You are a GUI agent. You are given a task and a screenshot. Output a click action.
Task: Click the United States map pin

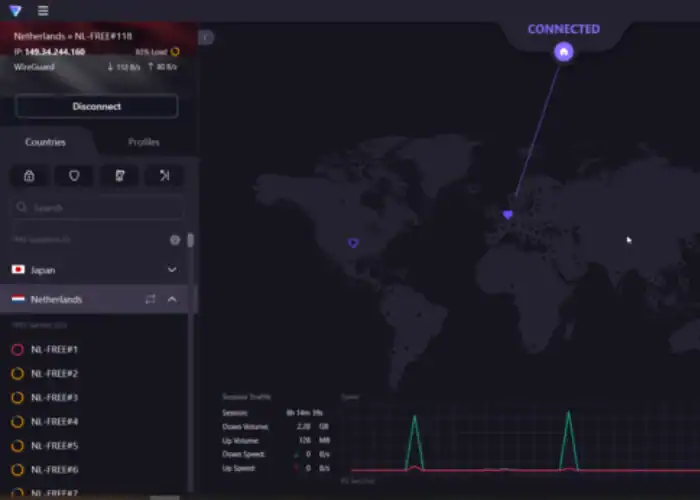tap(353, 243)
